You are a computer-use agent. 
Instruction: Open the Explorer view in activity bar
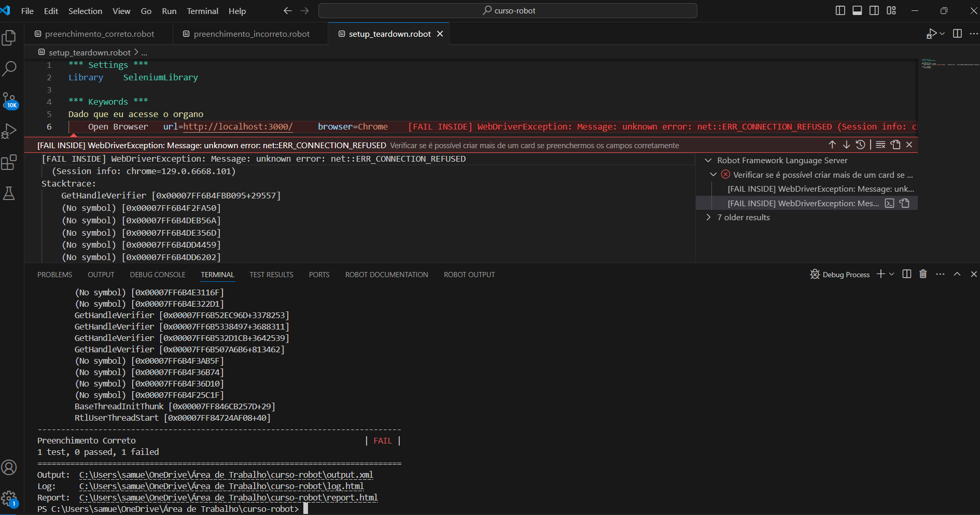9,37
